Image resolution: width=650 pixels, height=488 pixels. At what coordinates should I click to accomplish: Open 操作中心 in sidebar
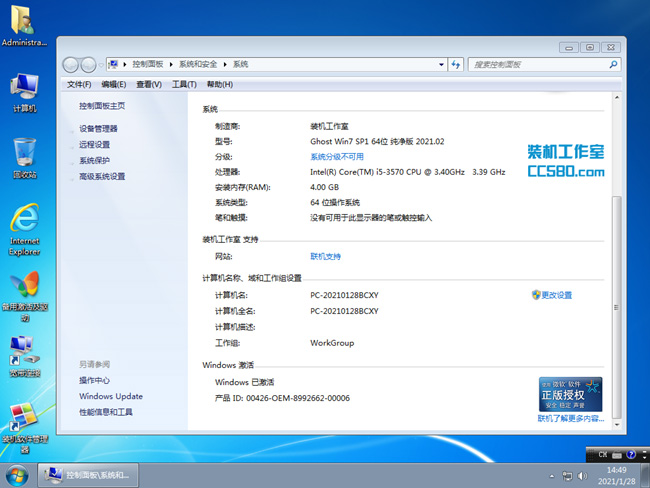[x=95, y=381]
